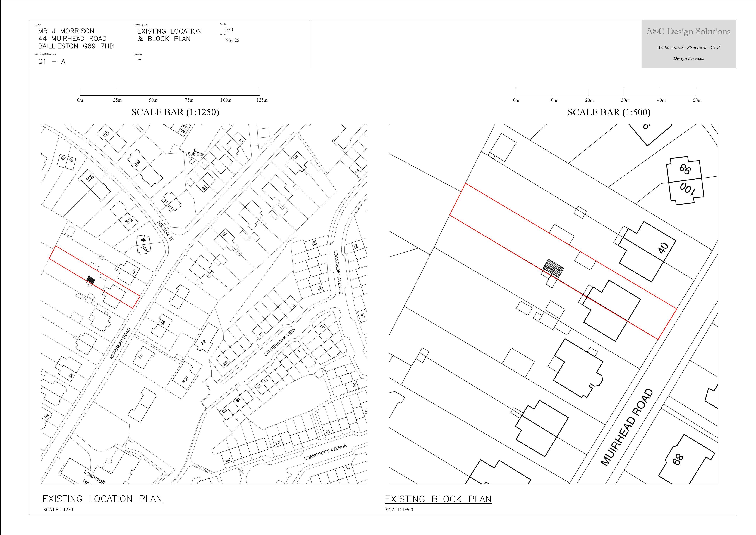
Task: Click building number 61 in location plan
Action: pos(296,157)
